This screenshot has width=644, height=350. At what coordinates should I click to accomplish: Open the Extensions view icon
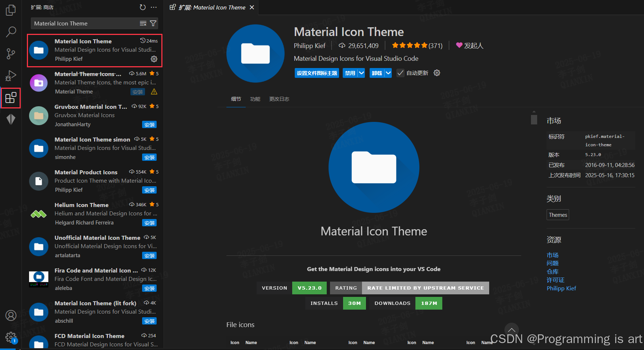[11, 98]
